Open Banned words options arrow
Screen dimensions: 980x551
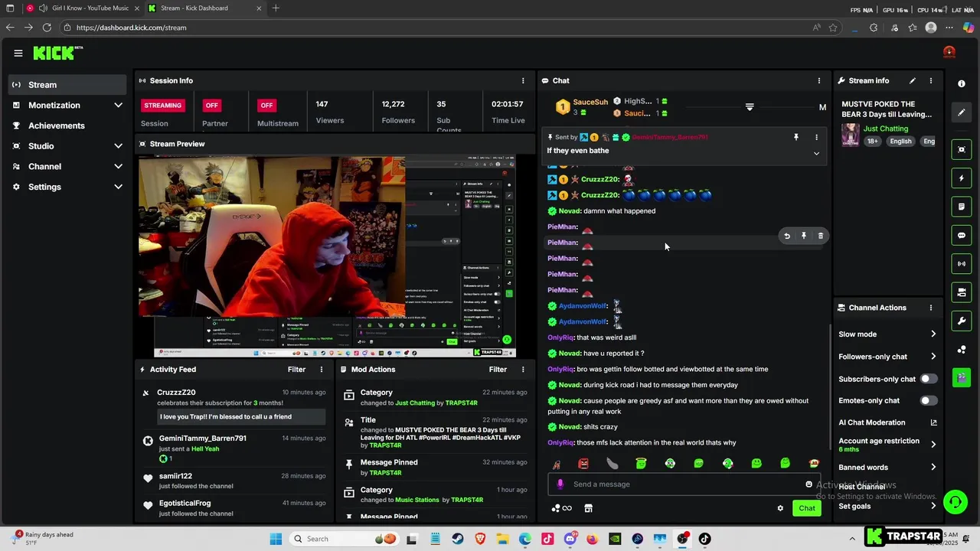[x=933, y=467]
